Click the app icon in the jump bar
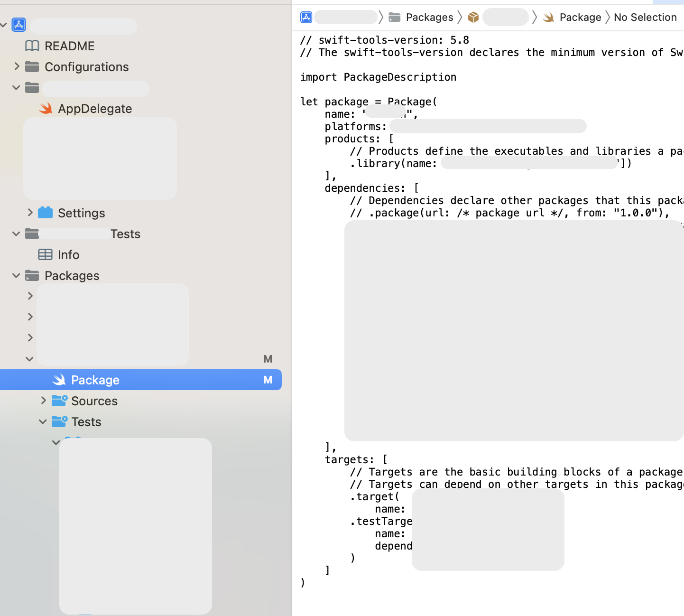 [306, 17]
